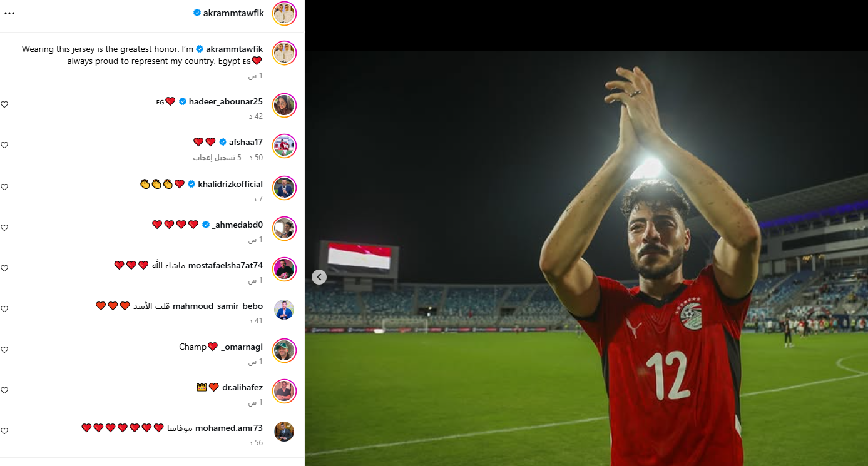Like hadeer_abounar25's comment
The image size is (868, 466).
pyautogui.click(x=4, y=104)
